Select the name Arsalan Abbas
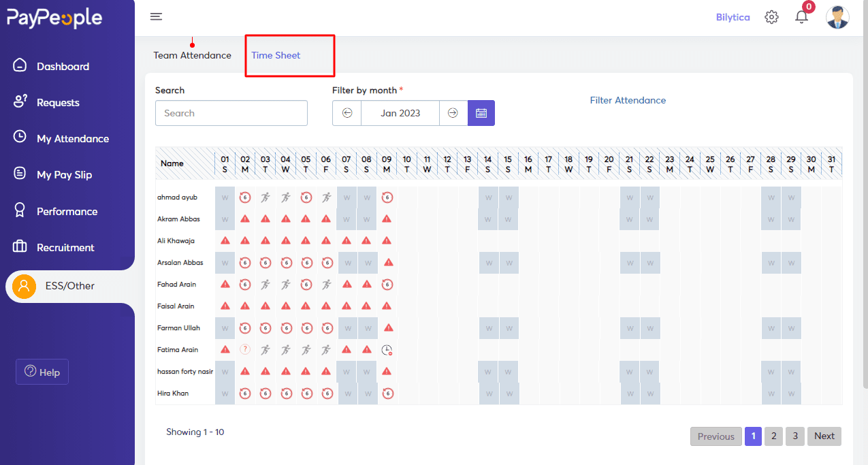This screenshot has height=465, width=868. click(180, 263)
